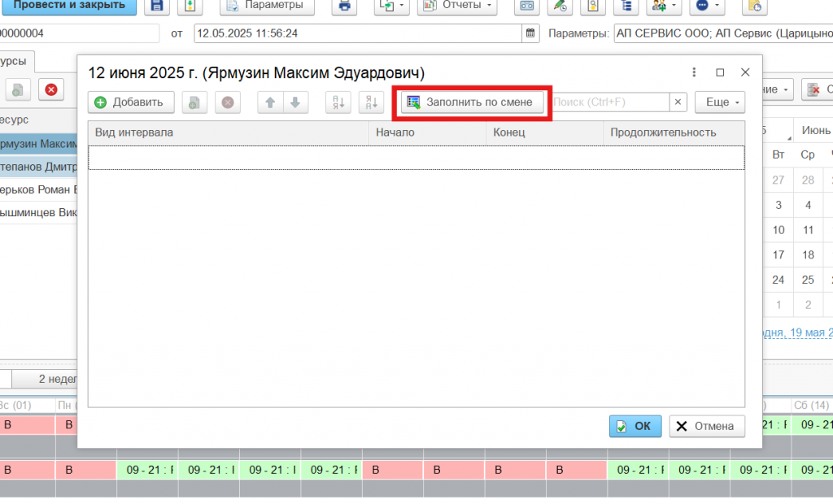The height and width of the screenshot is (504, 833).
Task: Click the print icon in top toolbar
Action: [x=345, y=6]
